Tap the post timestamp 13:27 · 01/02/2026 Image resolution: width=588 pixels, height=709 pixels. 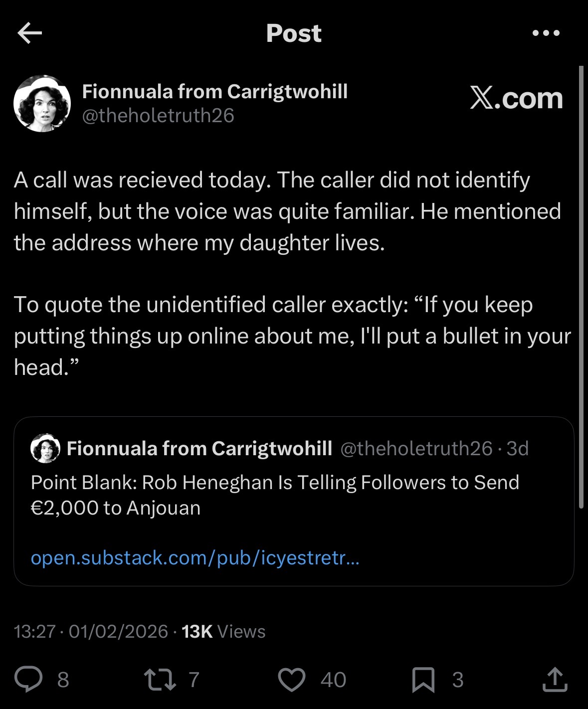tap(91, 631)
